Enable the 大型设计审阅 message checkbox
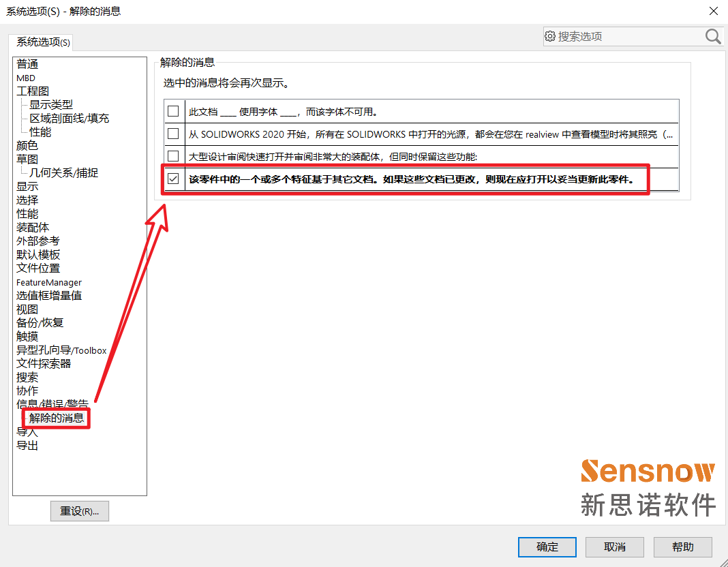The height and width of the screenshot is (567, 728). [173, 156]
